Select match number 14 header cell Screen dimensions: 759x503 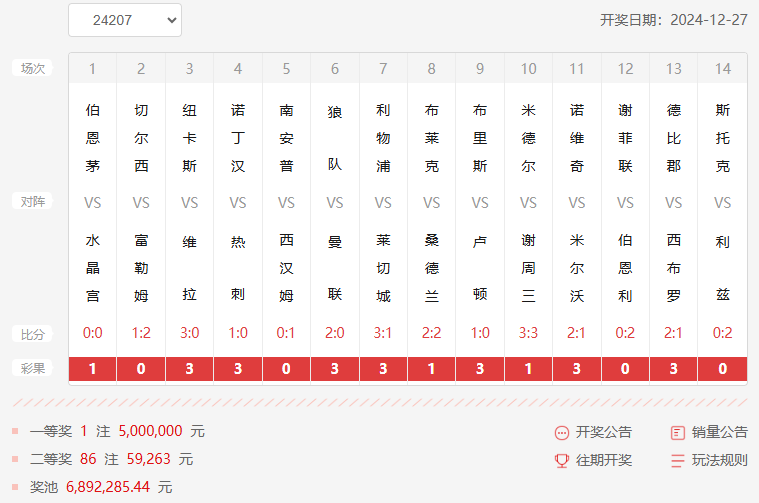click(723, 68)
